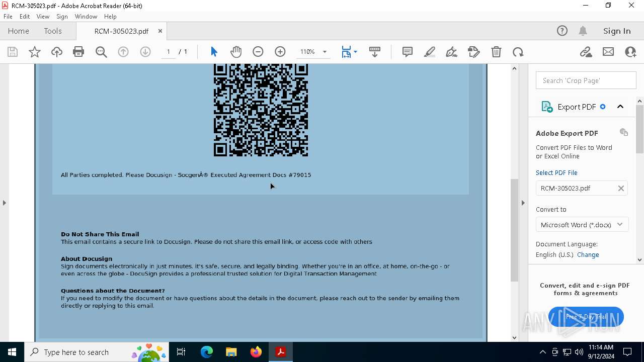The image size is (644, 362).
Task: Click the Sign In button
Action: 617,31
